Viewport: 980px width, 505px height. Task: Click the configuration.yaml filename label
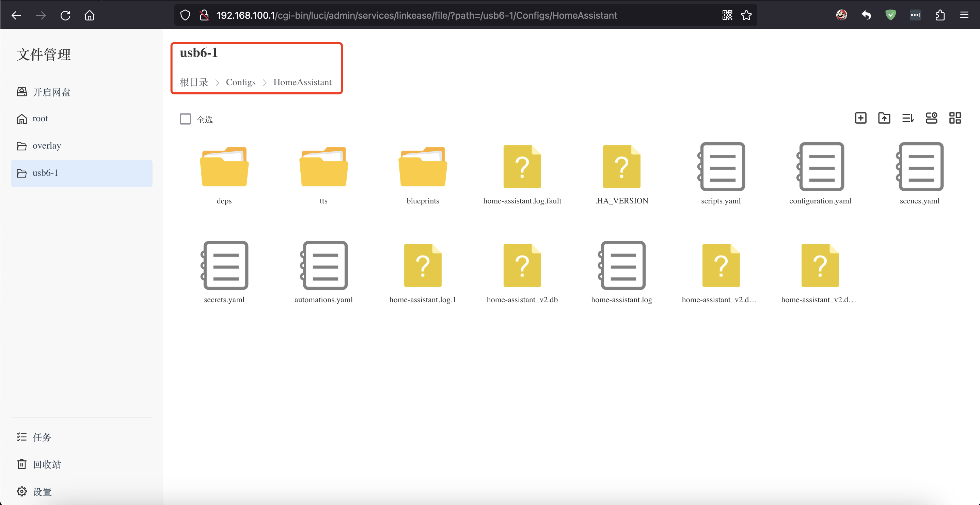820,201
